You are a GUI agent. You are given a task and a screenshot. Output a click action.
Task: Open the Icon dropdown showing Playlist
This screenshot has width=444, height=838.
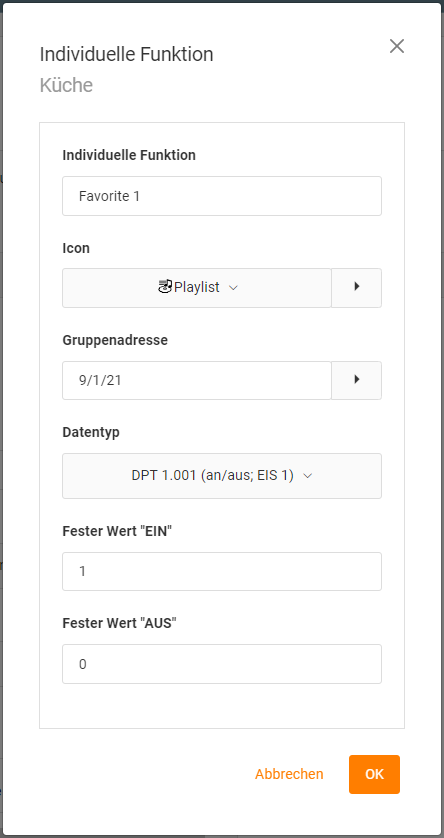pyautogui.click(x=197, y=288)
